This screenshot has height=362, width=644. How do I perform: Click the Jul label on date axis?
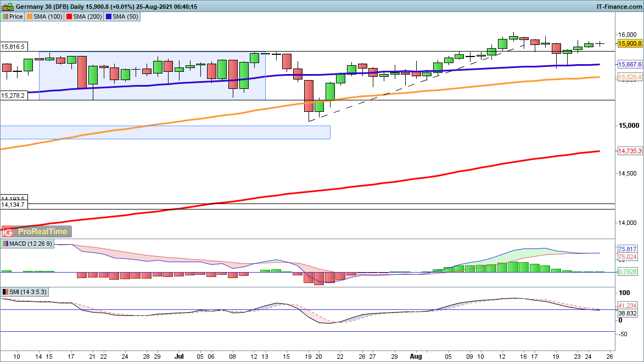pyautogui.click(x=180, y=357)
